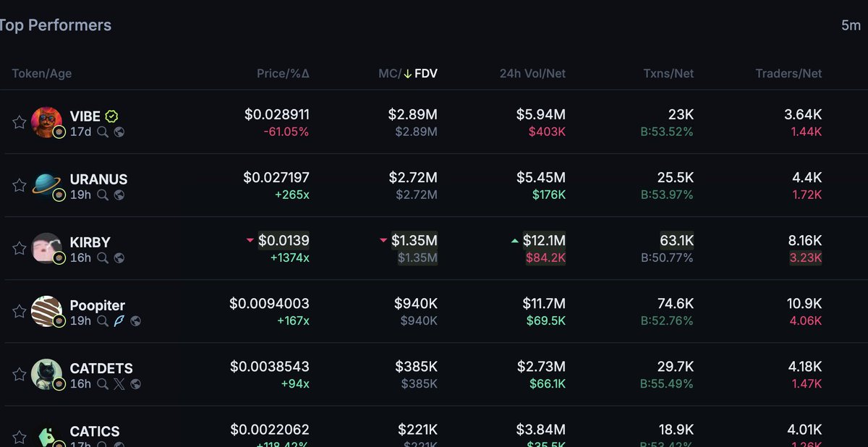868x447 pixels.
Task: Click Poopiter price $0.0094003
Action: [x=270, y=303]
